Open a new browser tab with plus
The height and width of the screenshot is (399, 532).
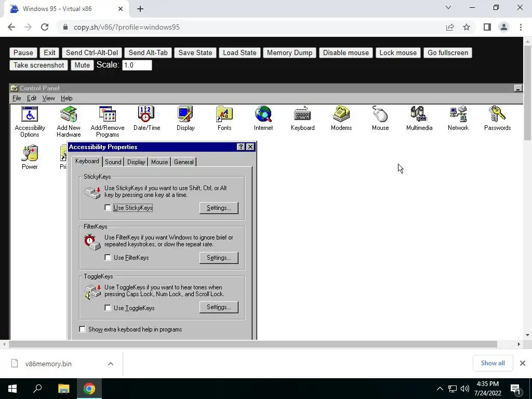click(140, 9)
